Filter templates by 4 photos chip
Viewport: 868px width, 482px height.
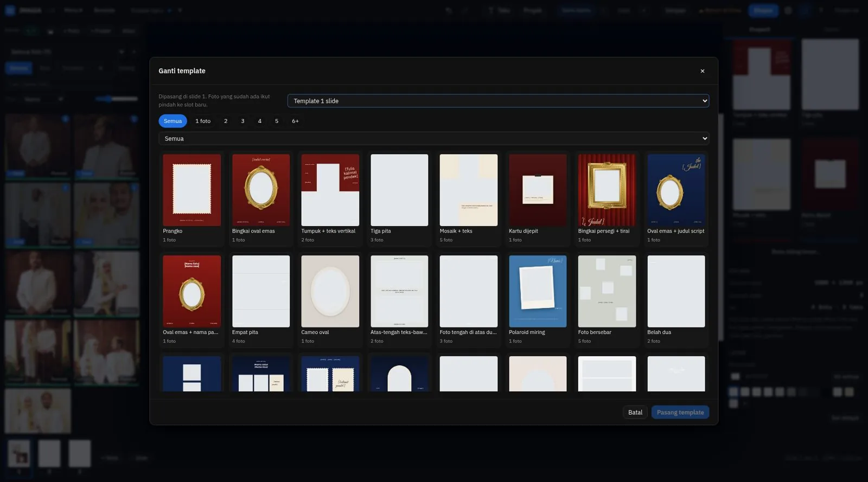pyautogui.click(x=259, y=121)
